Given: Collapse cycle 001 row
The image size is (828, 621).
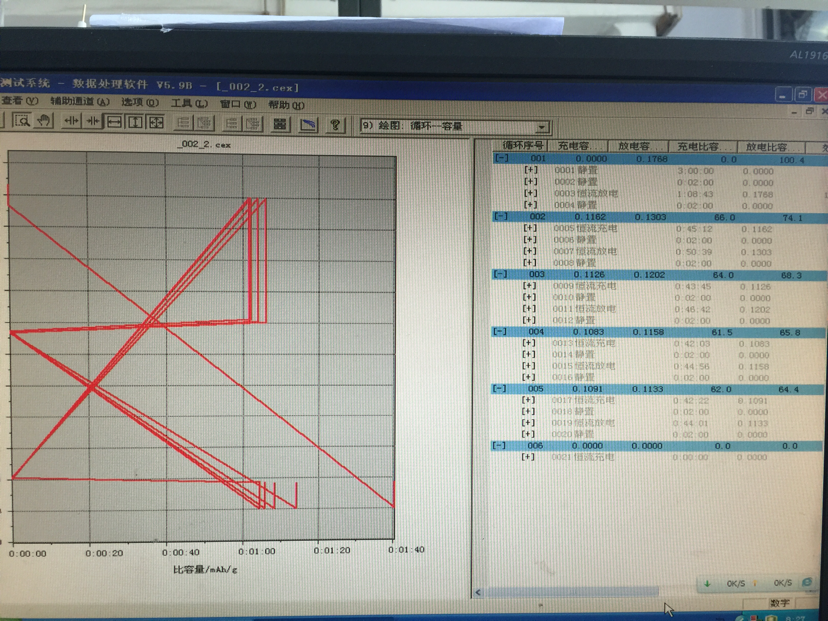Looking at the screenshot, I should tap(502, 158).
